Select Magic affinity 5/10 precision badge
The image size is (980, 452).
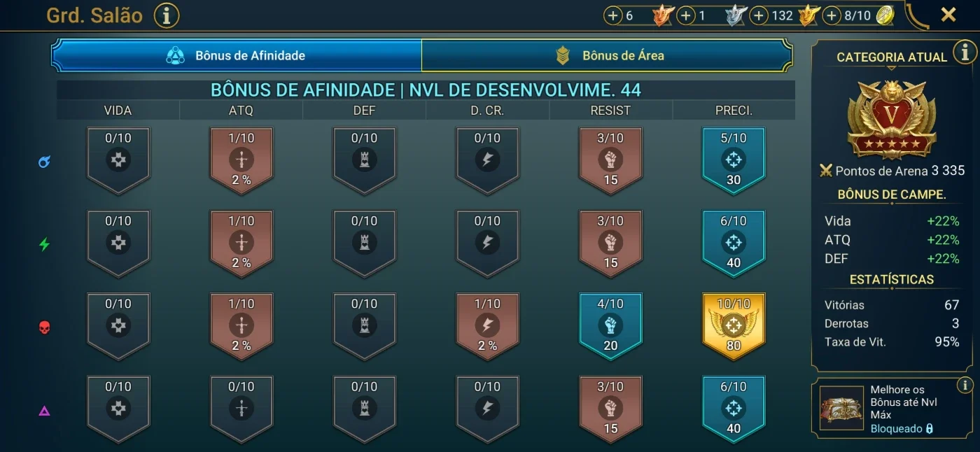point(734,160)
